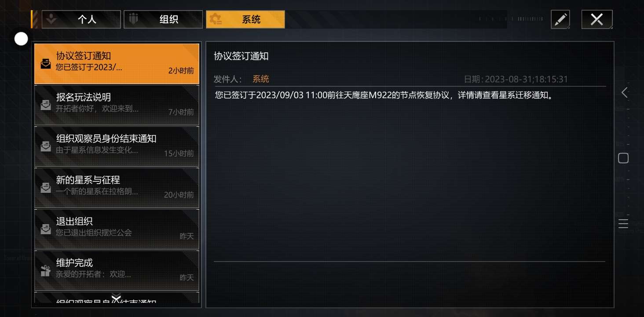Screen dimensions: 644x317
Task: Expand mail list with double-chevron down arrow
Action: (116, 298)
